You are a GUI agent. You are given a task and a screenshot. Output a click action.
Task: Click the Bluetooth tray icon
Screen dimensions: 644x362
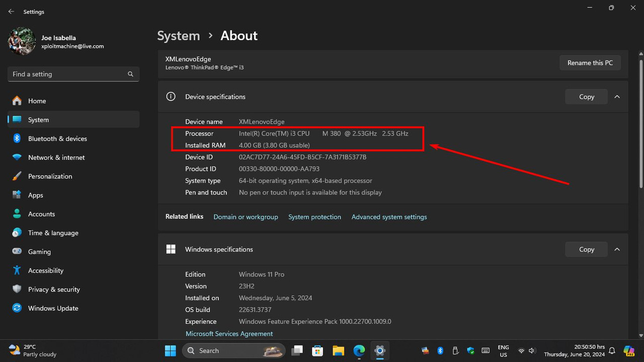tap(440, 350)
